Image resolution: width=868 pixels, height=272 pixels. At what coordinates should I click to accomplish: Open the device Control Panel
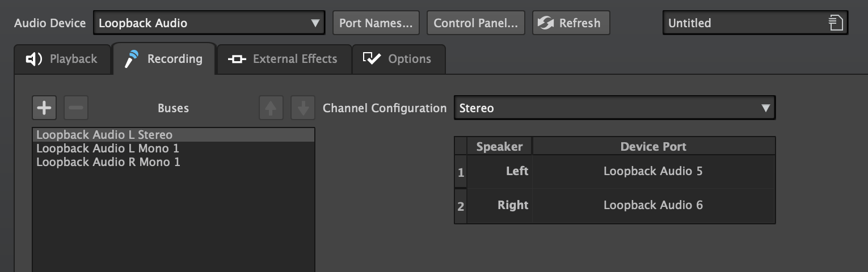pyautogui.click(x=475, y=23)
